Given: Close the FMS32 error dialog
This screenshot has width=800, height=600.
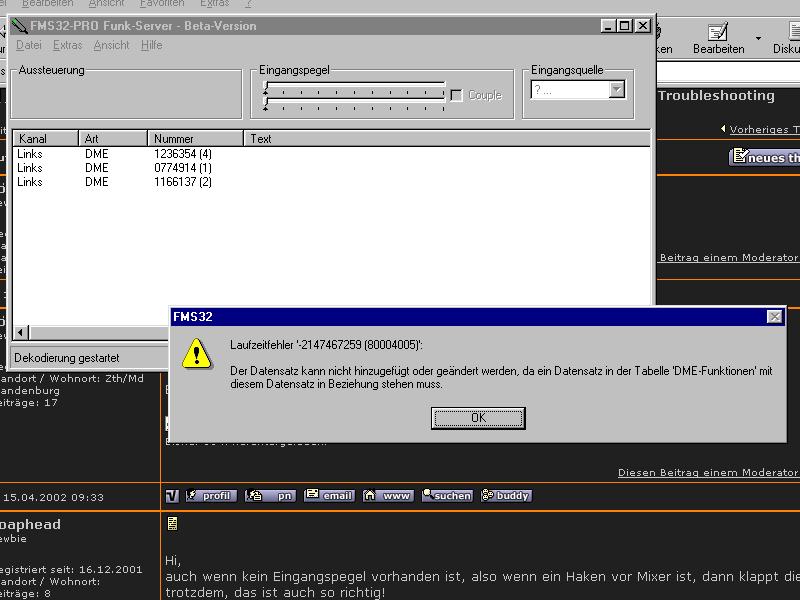Looking at the screenshot, I should pos(774,317).
